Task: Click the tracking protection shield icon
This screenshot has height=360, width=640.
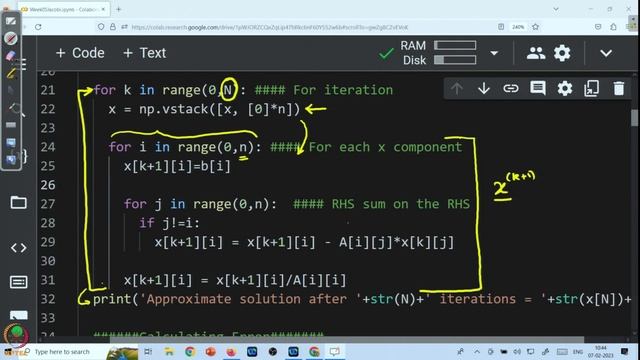Action: click(101, 27)
